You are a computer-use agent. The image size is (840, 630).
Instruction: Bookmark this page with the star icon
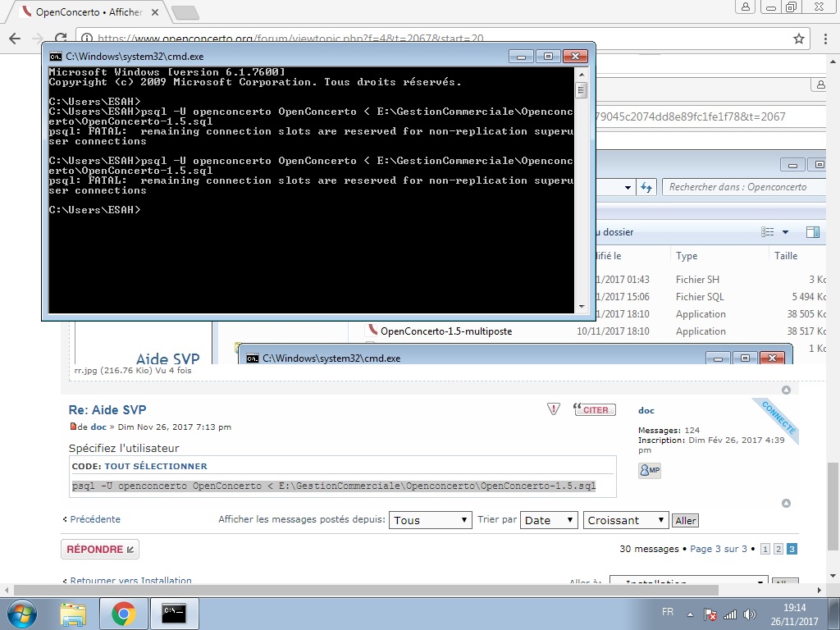pyautogui.click(x=799, y=39)
